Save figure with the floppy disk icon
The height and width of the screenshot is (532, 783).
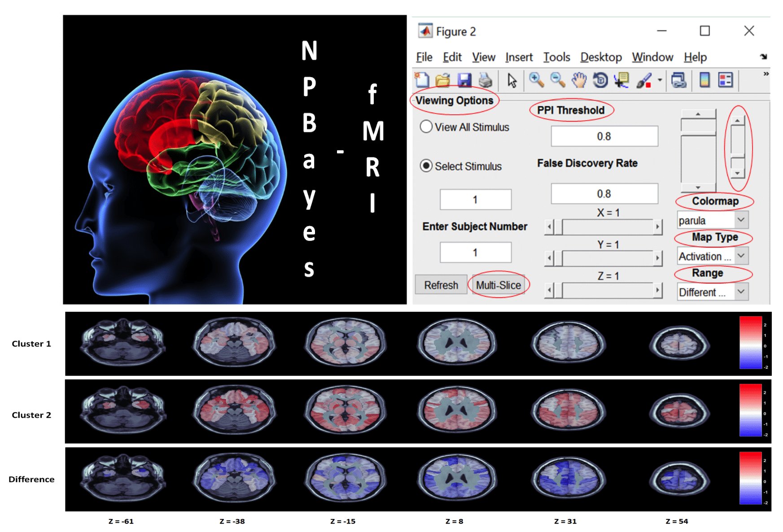point(464,80)
